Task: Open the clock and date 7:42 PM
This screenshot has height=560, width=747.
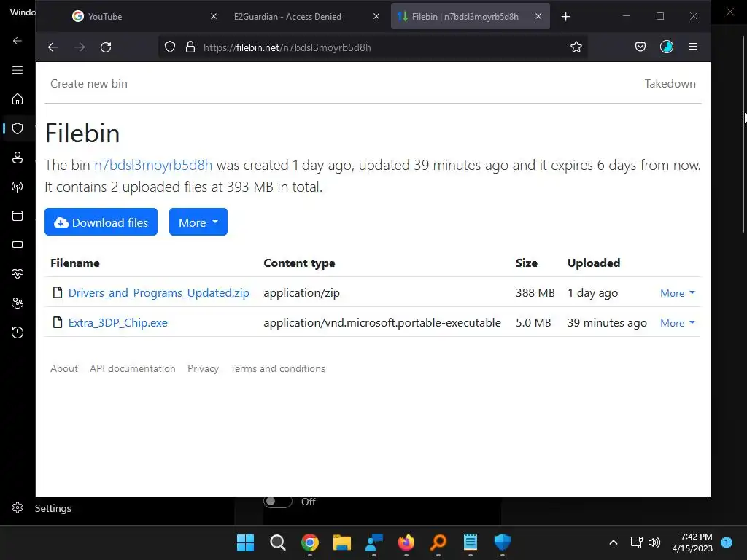Action: [x=692, y=542]
